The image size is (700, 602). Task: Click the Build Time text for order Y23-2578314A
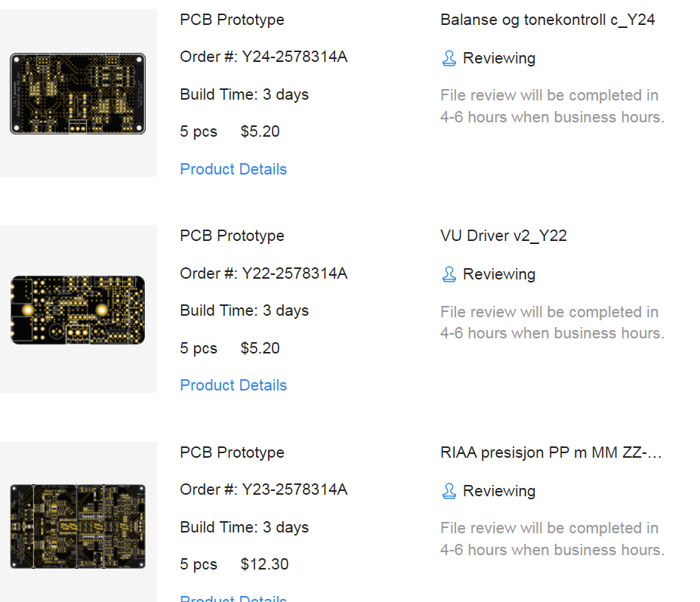(x=244, y=527)
